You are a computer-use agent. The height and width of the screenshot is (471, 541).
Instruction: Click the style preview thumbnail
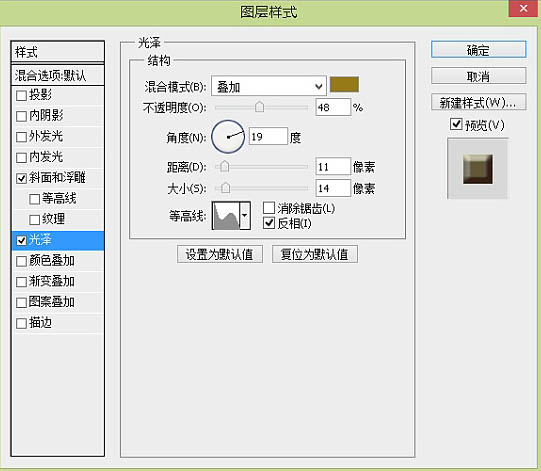(x=478, y=169)
